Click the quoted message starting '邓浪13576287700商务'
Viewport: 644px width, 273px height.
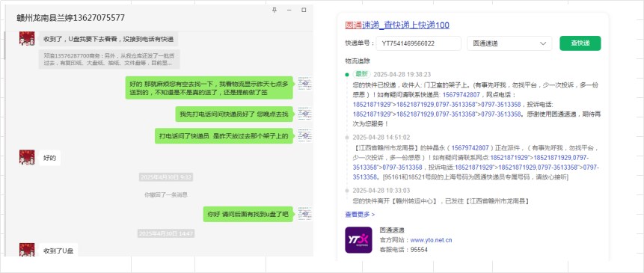tap(109, 60)
